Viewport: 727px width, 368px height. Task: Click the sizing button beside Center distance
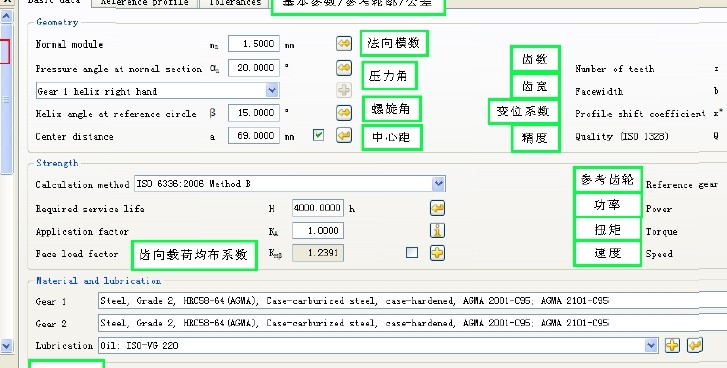[x=344, y=135]
